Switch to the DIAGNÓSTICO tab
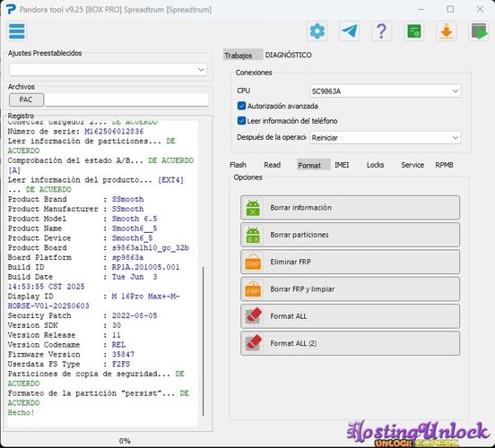 coord(288,55)
